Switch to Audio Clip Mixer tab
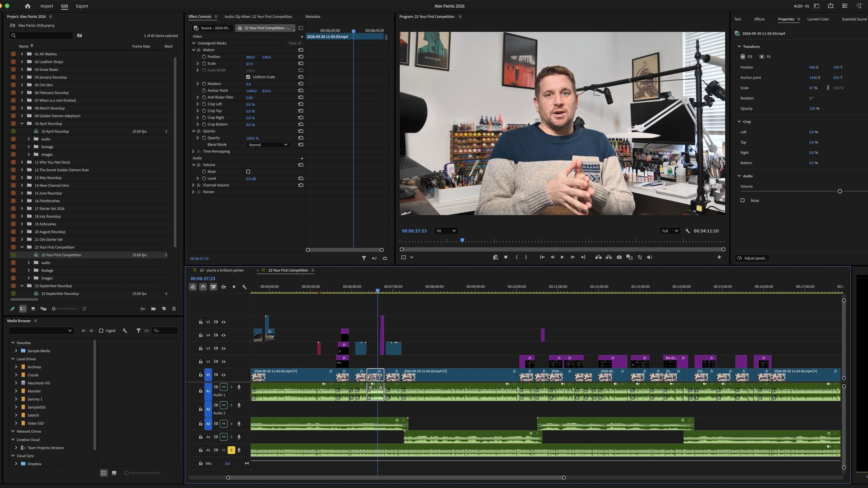The image size is (868, 488). pos(258,17)
